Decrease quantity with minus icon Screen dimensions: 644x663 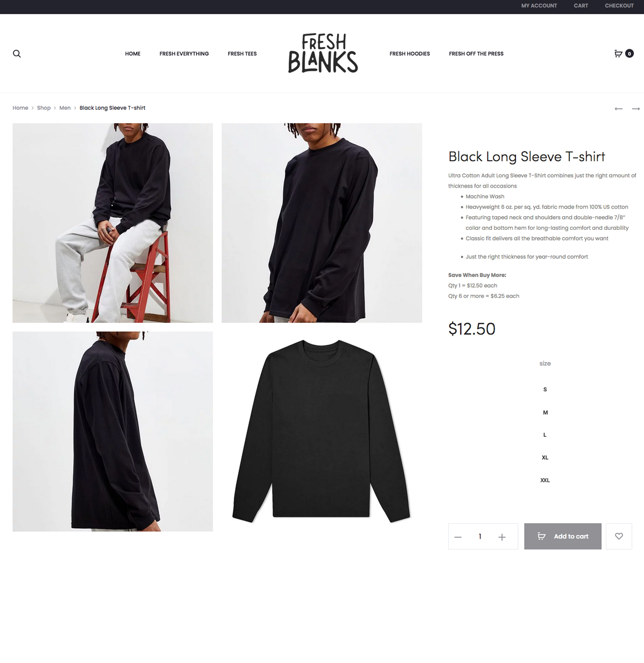click(x=458, y=537)
